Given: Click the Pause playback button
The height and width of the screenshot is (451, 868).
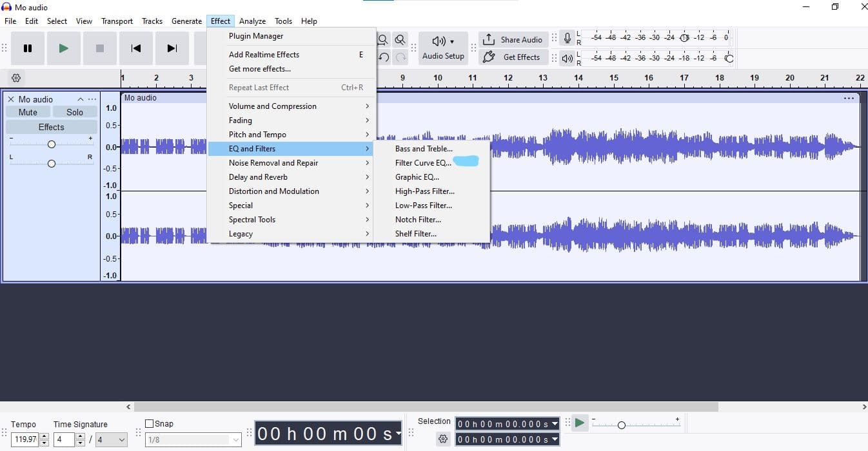Looking at the screenshot, I should coord(28,48).
